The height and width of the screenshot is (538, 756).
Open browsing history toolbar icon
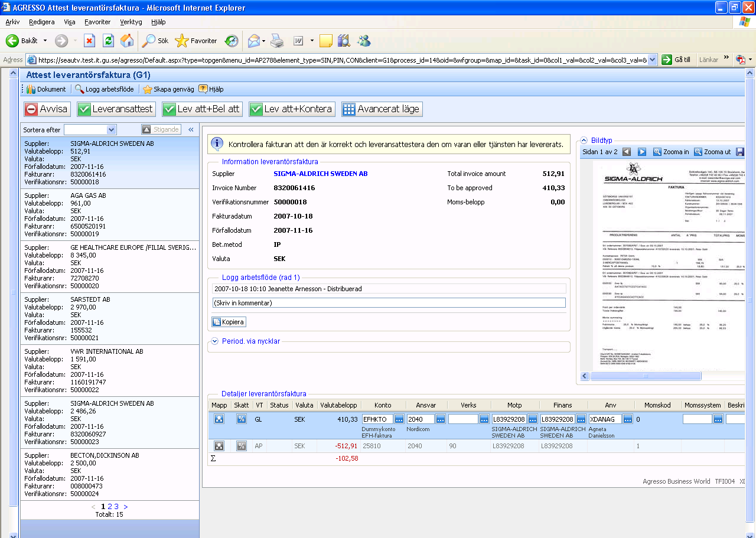point(232,41)
